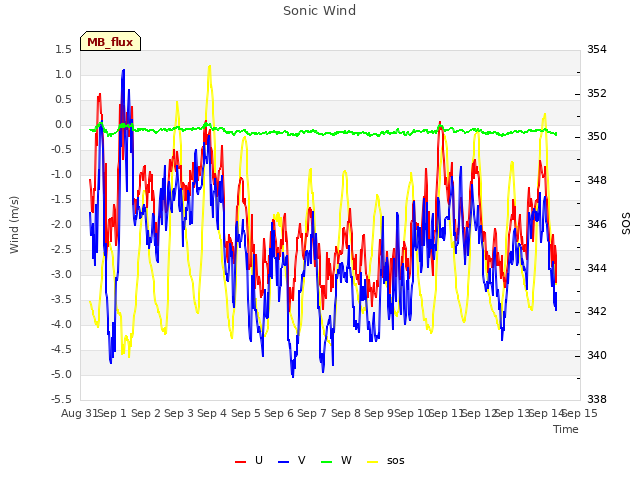Click the 1.5 wind axis value
This screenshot has height=480, width=640.
click(x=63, y=50)
